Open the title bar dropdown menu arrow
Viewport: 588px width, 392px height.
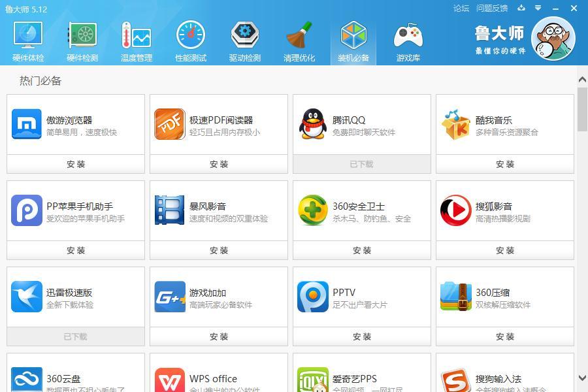point(538,8)
